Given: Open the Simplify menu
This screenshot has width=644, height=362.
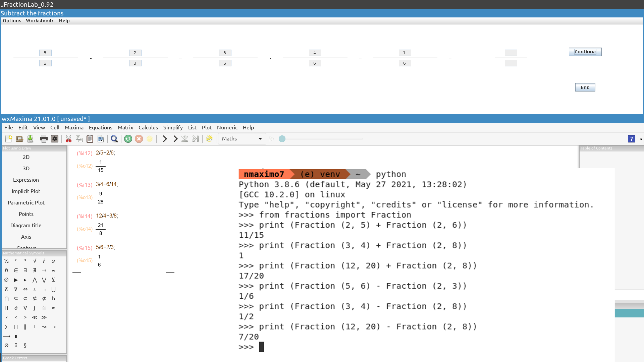Looking at the screenshot, I should click(173, 128).
